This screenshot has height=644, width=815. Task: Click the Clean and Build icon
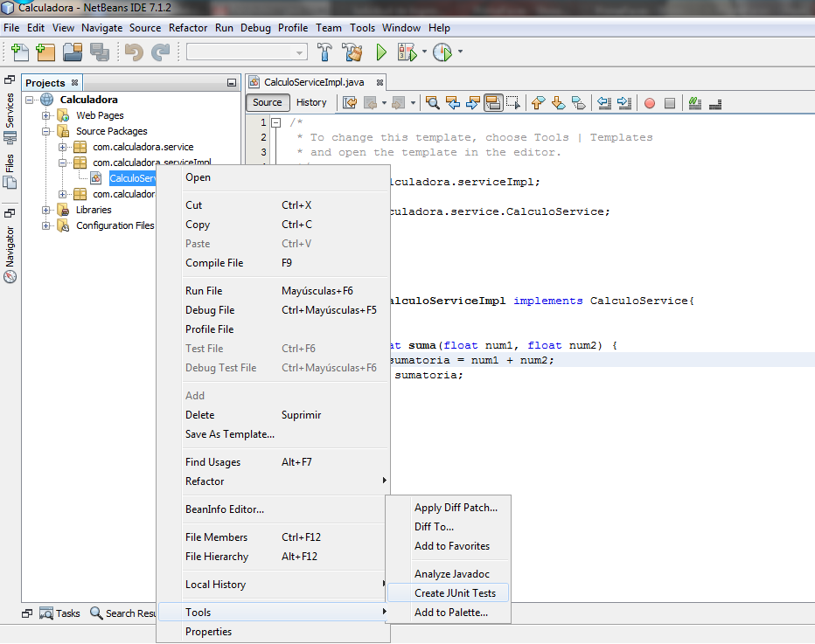tap(352, 52)
